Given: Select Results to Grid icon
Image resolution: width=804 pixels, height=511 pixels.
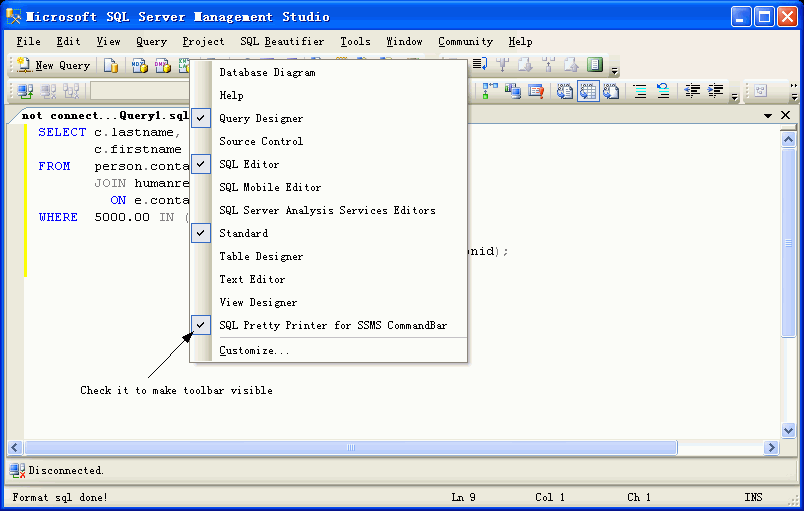Looking at the screenshot, I should [588, 91].
